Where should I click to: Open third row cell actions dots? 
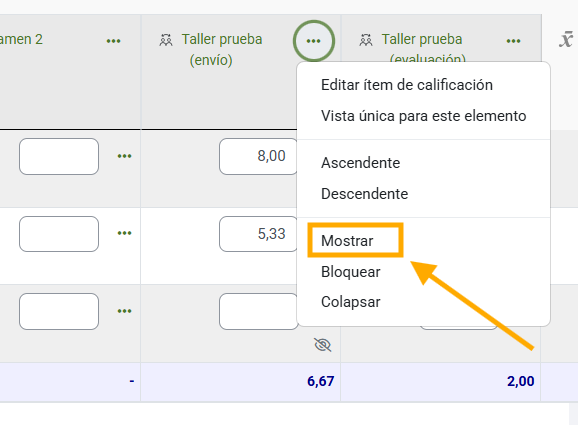tap(124, 311)
